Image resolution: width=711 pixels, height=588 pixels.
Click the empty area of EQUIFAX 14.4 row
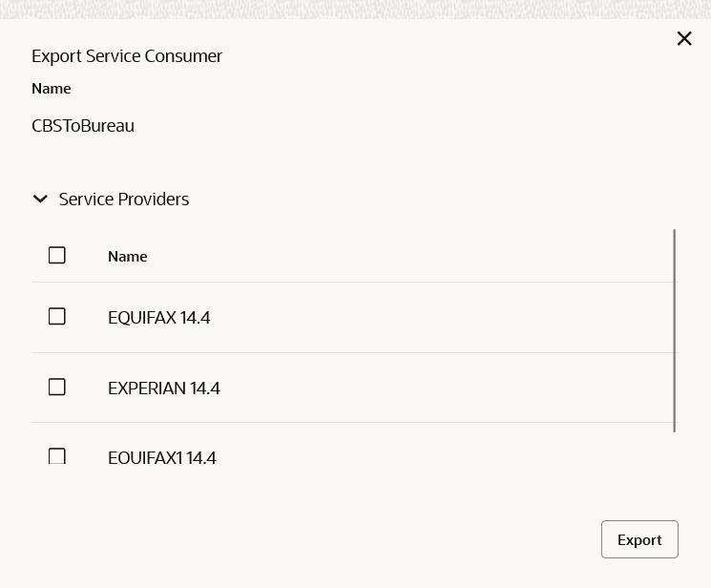click(440, 318)
